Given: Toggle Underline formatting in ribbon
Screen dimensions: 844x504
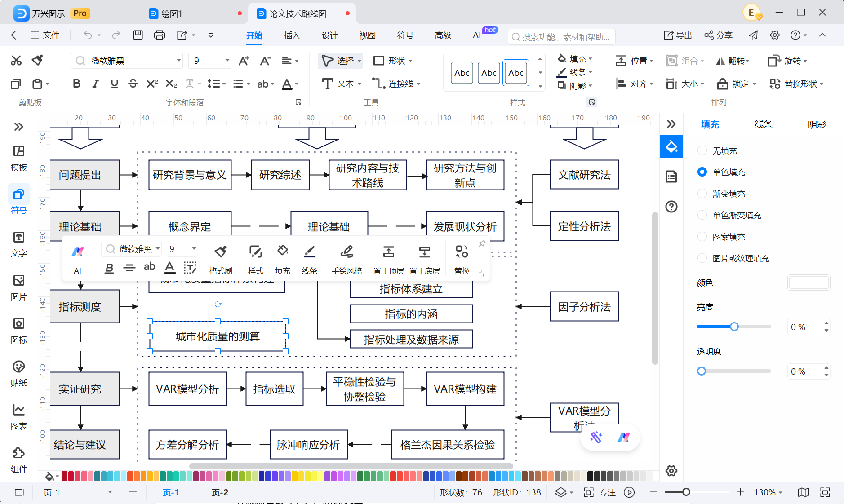Looking at the screenshot, I should (x=114, y=84).
